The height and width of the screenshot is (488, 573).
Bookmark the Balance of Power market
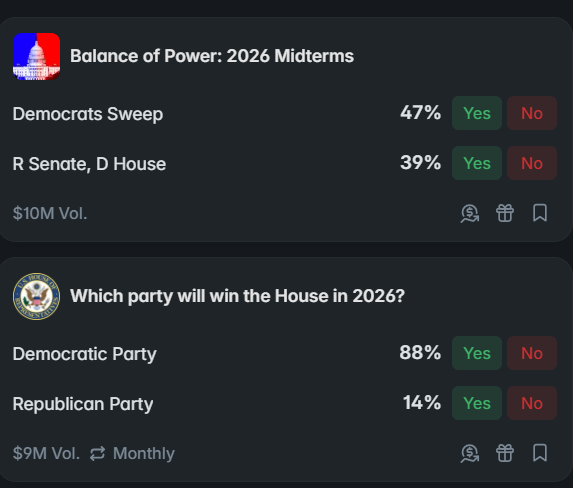(x=540, y=213)
